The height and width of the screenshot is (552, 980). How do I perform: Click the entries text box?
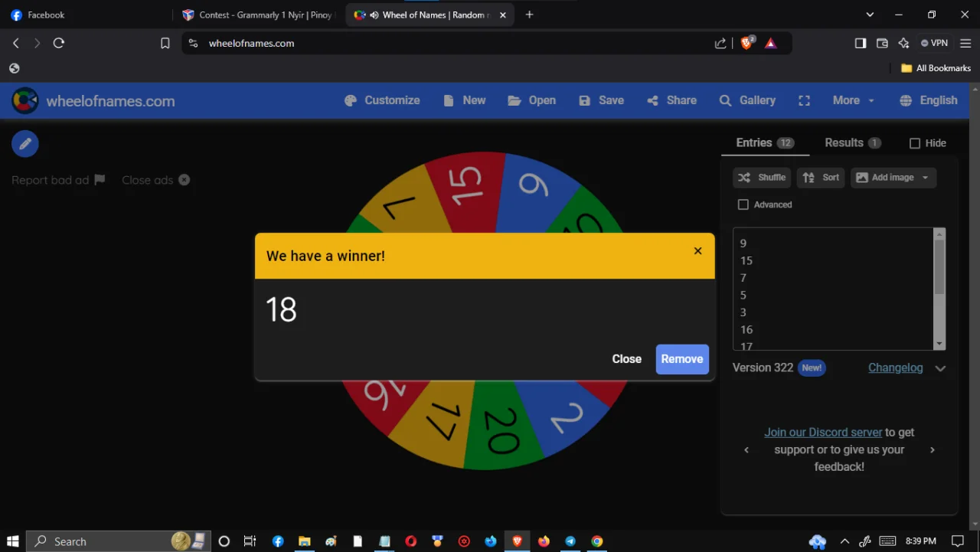(834, 289)
